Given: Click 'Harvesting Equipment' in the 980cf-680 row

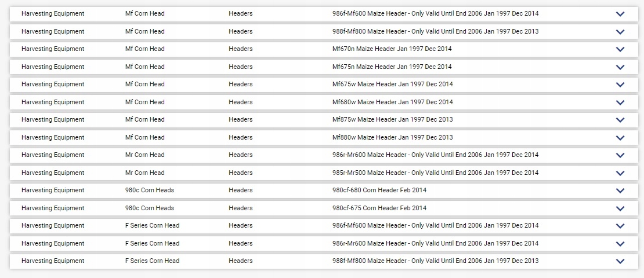Looking at the screenshot, I should pyautogui.click(x=53, y=190).
